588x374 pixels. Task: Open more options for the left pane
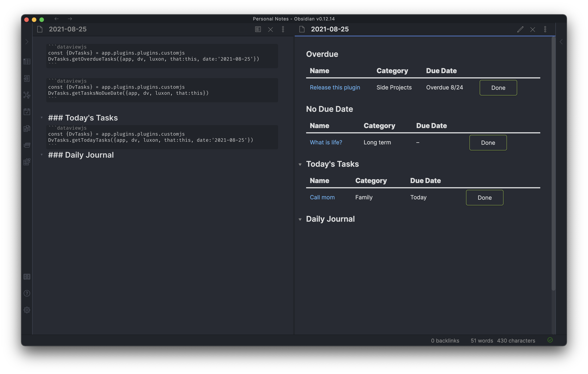(283, 29)
